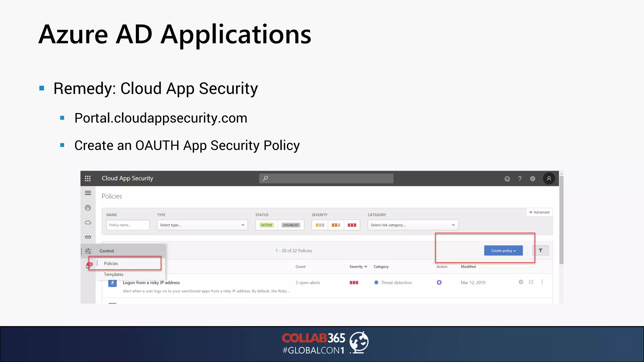Click the Threat detection category label

click(x=396, y=282)
